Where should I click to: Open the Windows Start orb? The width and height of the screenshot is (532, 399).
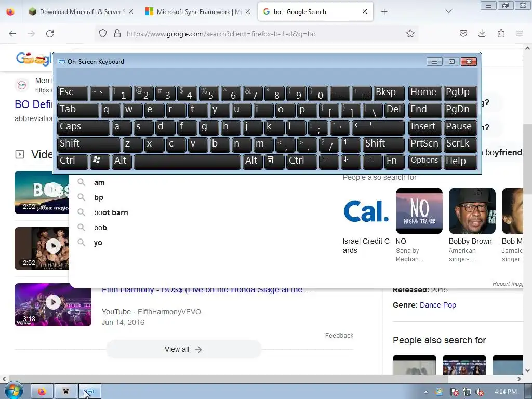coord(13,391)
